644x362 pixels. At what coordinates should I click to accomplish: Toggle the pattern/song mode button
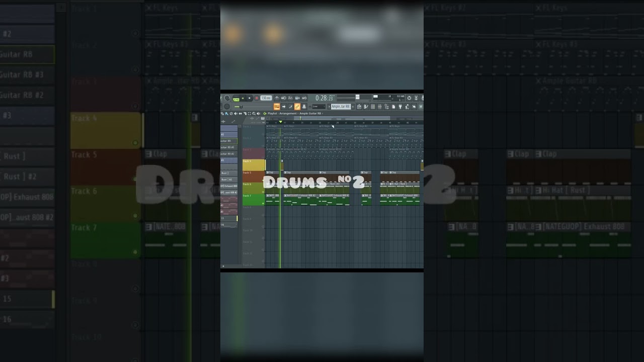coord(236,99)
